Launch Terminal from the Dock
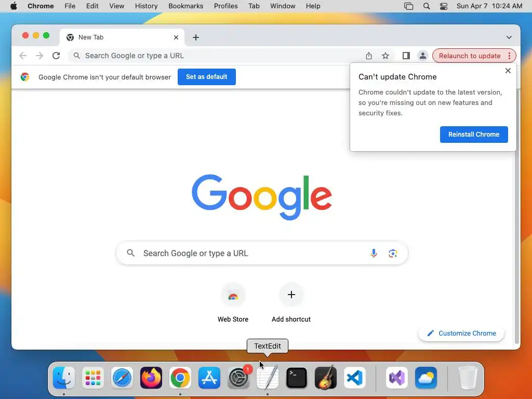 (x=297, y=378)
